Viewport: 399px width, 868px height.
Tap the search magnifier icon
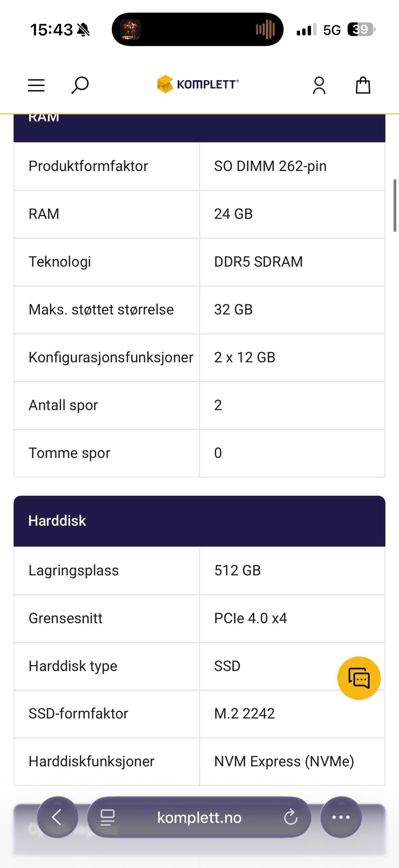[80, 85]
